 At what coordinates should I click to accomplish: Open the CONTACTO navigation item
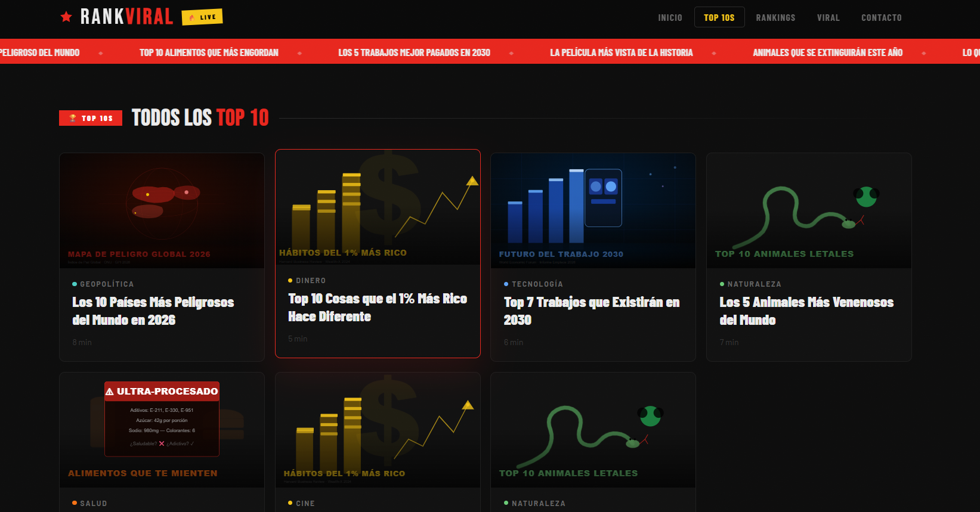(x=882, y=18)
